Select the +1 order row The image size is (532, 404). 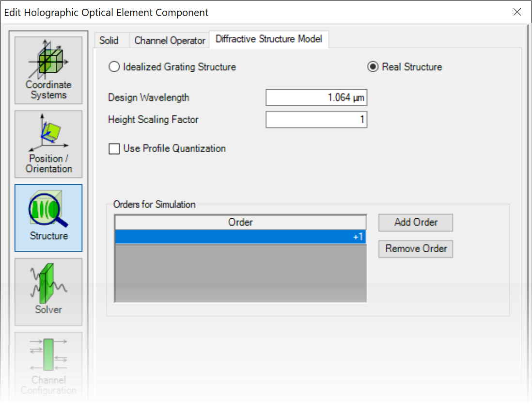pos(240,237)
